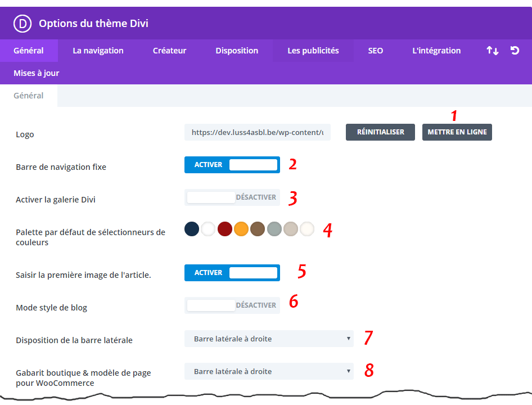This screenshot has height=405, width=532.
Task: Click the Divi logo icon
Action: [22, 24]
